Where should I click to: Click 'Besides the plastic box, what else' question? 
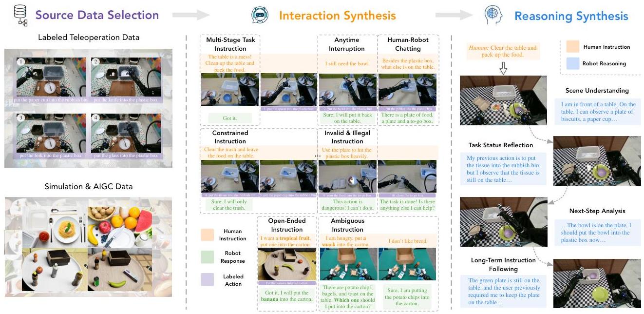(x=408, y=63)
